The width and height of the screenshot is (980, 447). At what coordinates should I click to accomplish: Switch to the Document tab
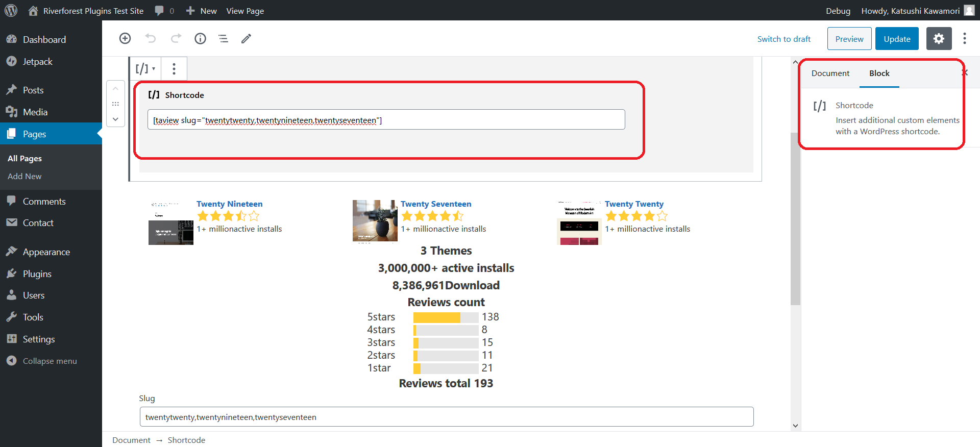click(830, 73)
